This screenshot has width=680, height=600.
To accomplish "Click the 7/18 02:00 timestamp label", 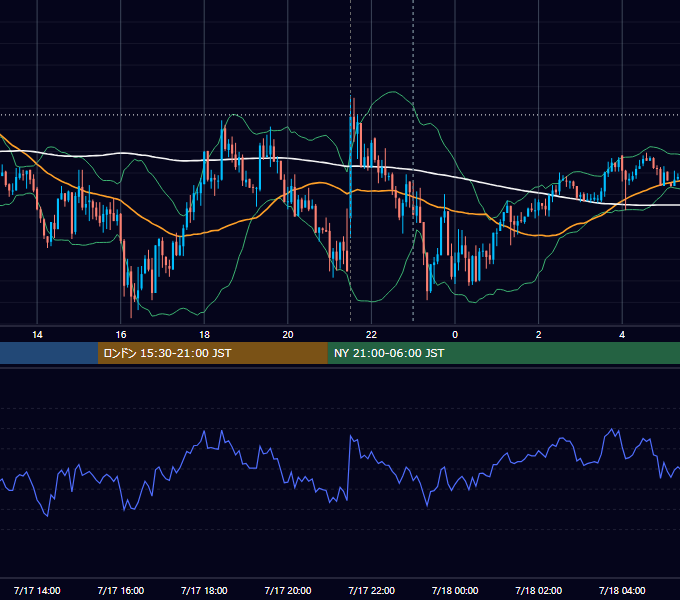I will coord(539,590).
